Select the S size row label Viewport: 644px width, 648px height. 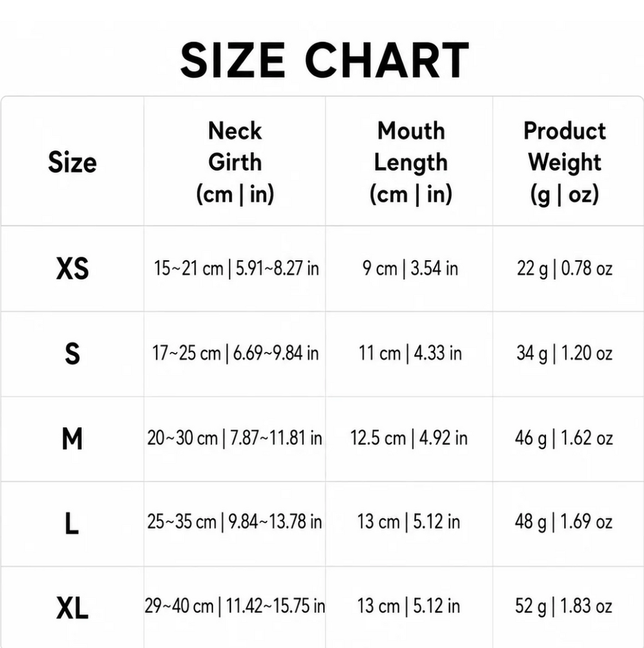(x=72, y=354)
